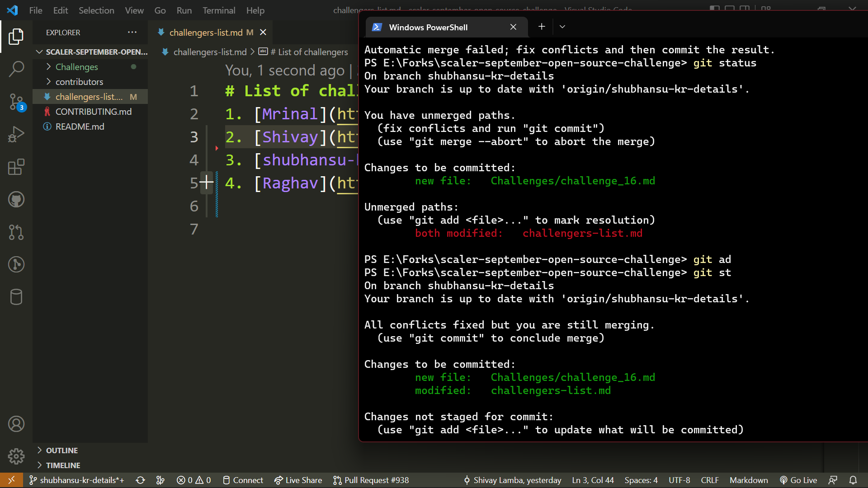Open Pull Request #938 from status bar
The height and width of the screenshot is (488, 868).
[x=371, y=480]
